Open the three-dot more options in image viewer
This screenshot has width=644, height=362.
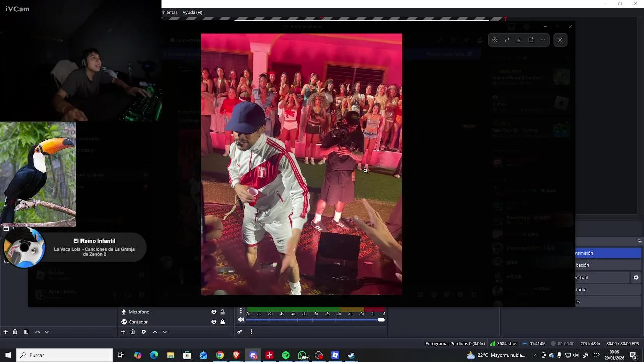pyautogui.click(x=543, y=40)
